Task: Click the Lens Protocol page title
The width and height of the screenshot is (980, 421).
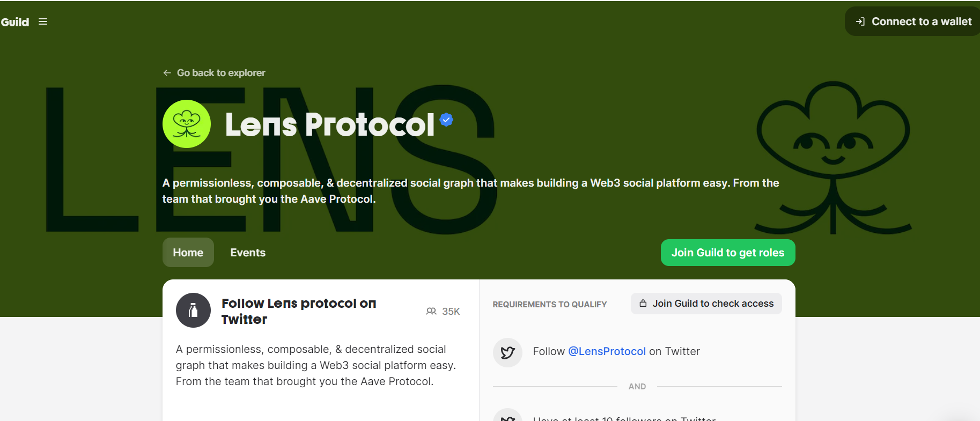Action: [330, 124]
